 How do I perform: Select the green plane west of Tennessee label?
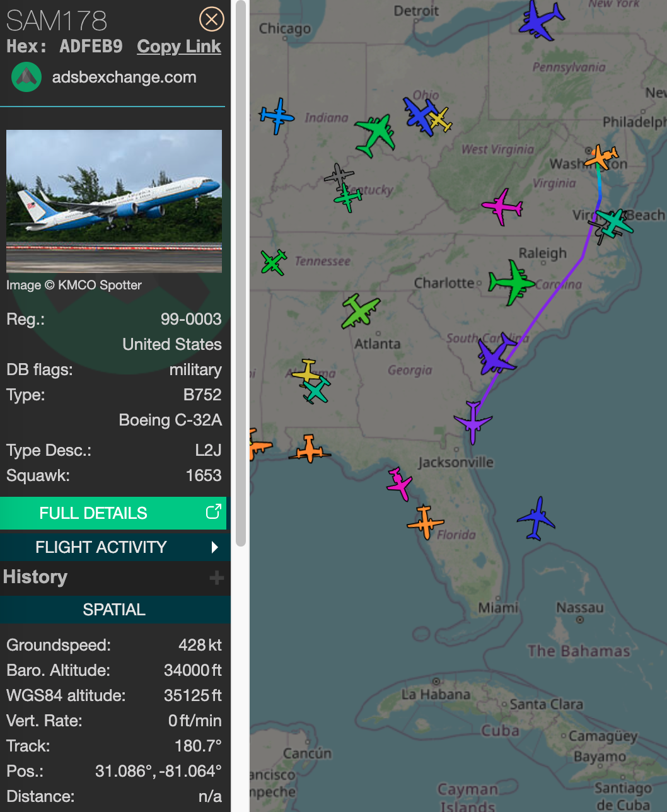274,262
